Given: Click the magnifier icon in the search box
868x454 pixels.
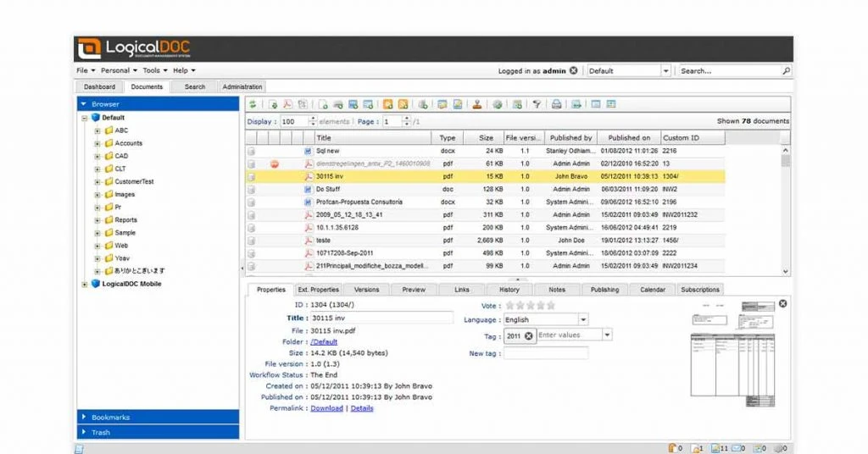Looking at the screenshot, I should click(786, 71).
